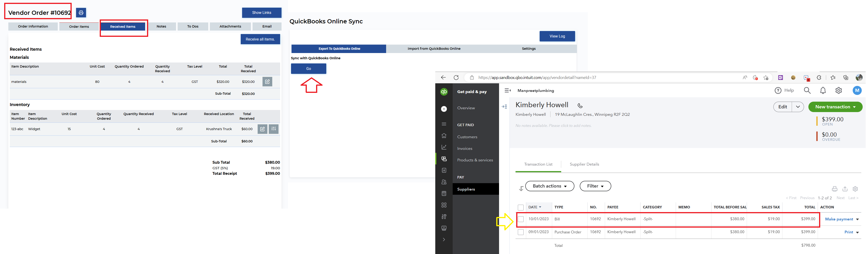Image resolution: width=868 pixels, height=254 pixels.
Task: Click the Go sync button
Action: 308,69
